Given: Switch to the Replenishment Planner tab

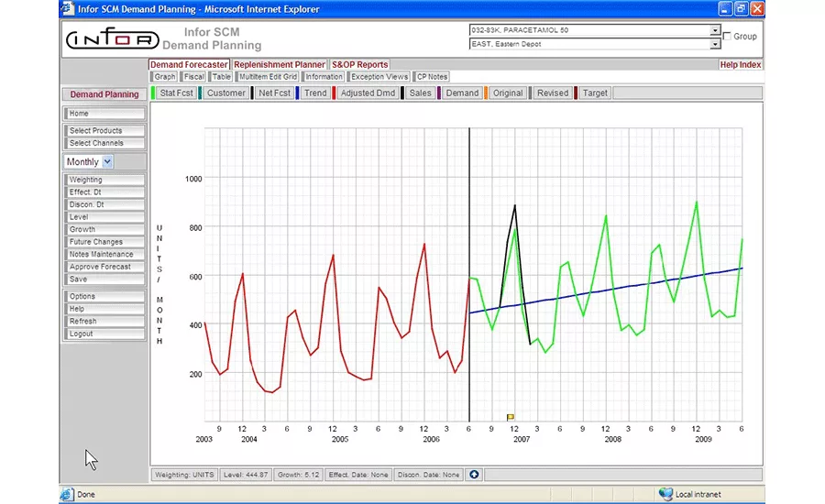Looking at the screenshot, I should [x=280, y=65].
